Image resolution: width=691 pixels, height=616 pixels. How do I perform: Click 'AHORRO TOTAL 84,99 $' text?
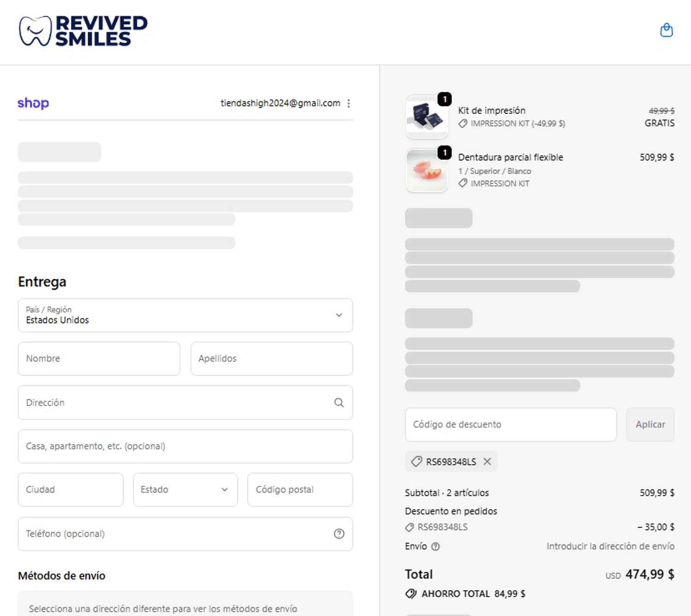coord(473,594)
